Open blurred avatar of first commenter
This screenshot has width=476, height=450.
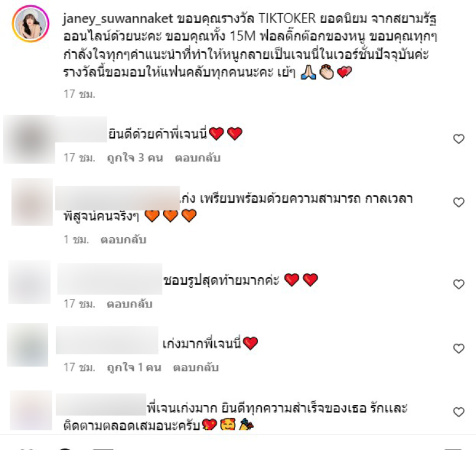click(x=29, y=139)
